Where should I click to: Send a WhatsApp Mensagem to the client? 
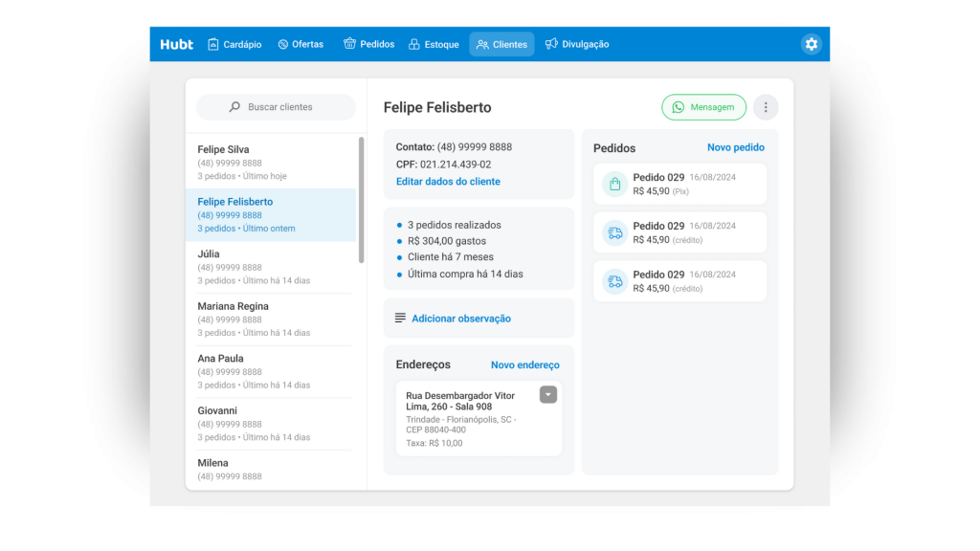(703, 107)
